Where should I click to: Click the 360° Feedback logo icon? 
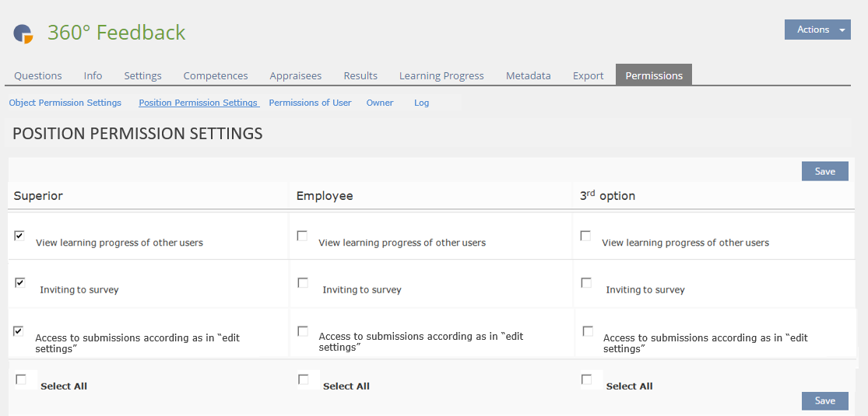coord(23,33)
